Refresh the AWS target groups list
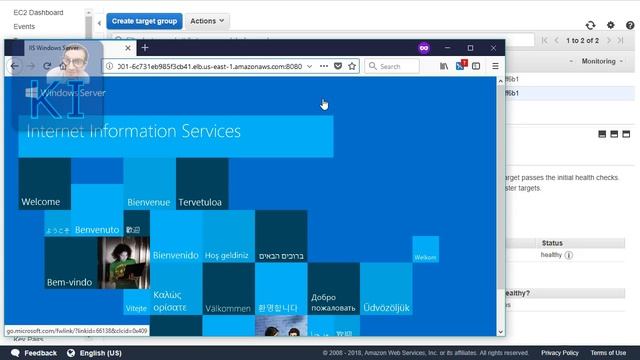 pyautogui.click(x=590, y=25)
